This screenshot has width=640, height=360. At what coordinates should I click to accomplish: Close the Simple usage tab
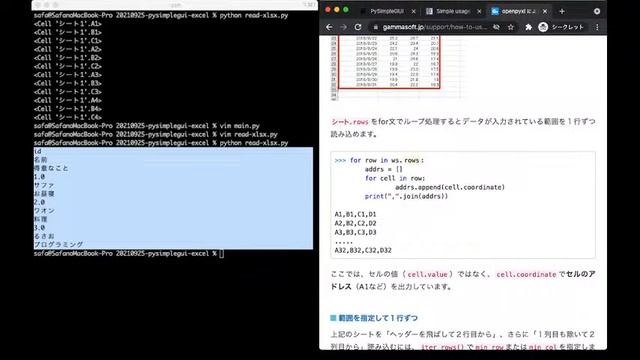[x=479, y=11]
